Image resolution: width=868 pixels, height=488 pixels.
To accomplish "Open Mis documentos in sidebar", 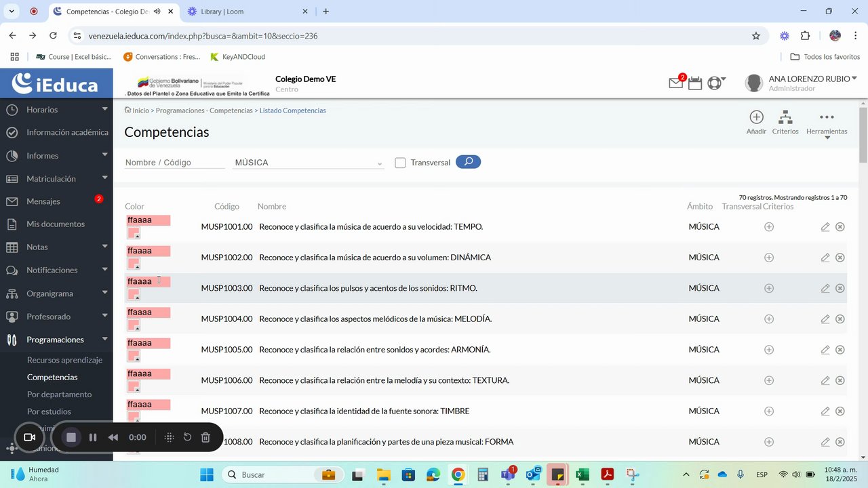I will tap(56, 224).
